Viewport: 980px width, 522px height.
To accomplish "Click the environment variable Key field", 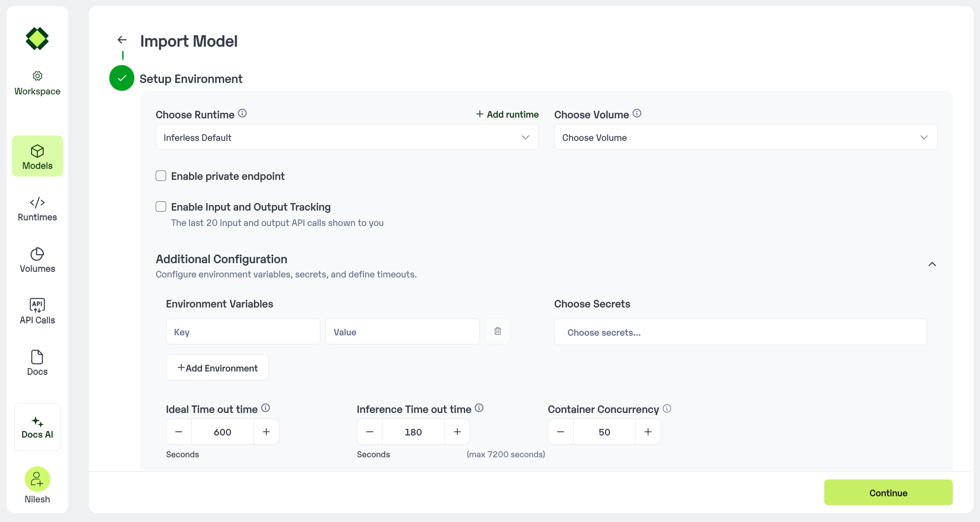I will click(x=243, y=332).
